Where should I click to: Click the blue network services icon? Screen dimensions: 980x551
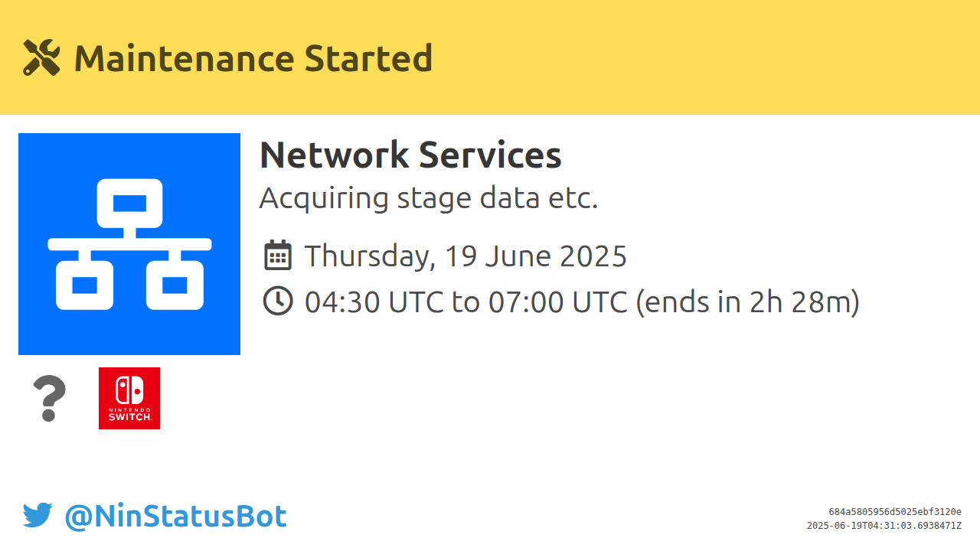(129, 244)
